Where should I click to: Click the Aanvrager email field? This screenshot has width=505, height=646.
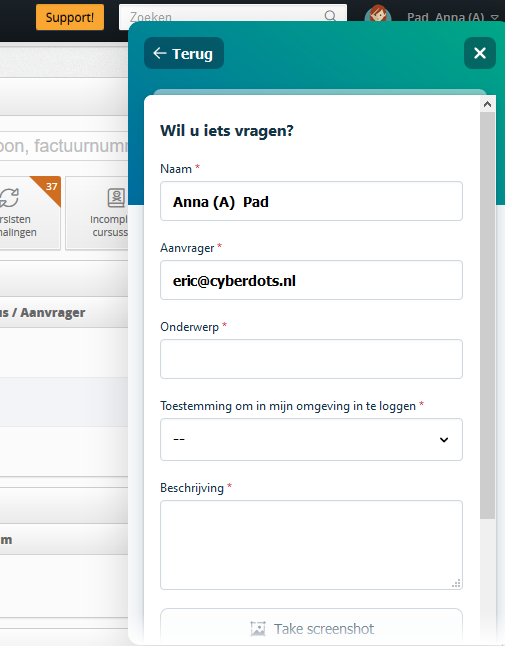click(311, 280)
